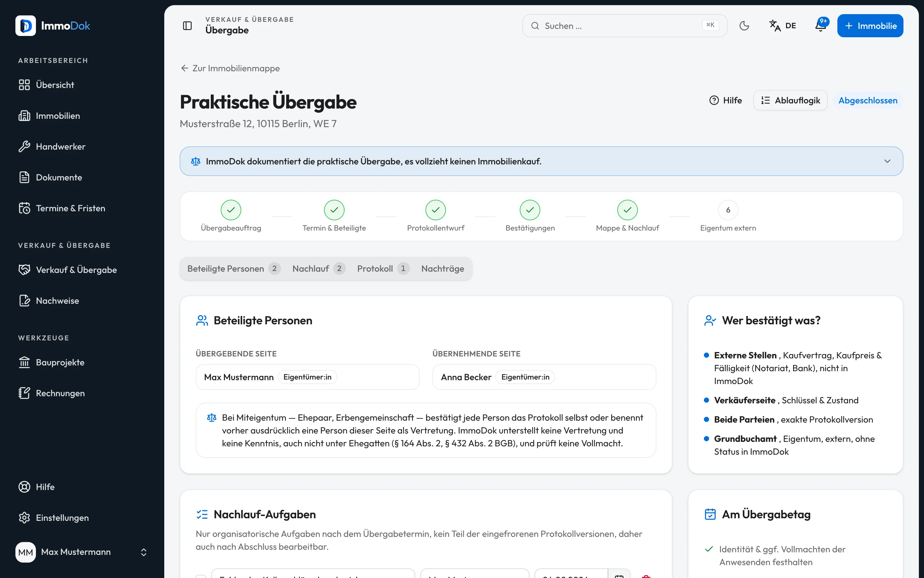
Task: Click the translate language icon
Action: tap(775, 26)
